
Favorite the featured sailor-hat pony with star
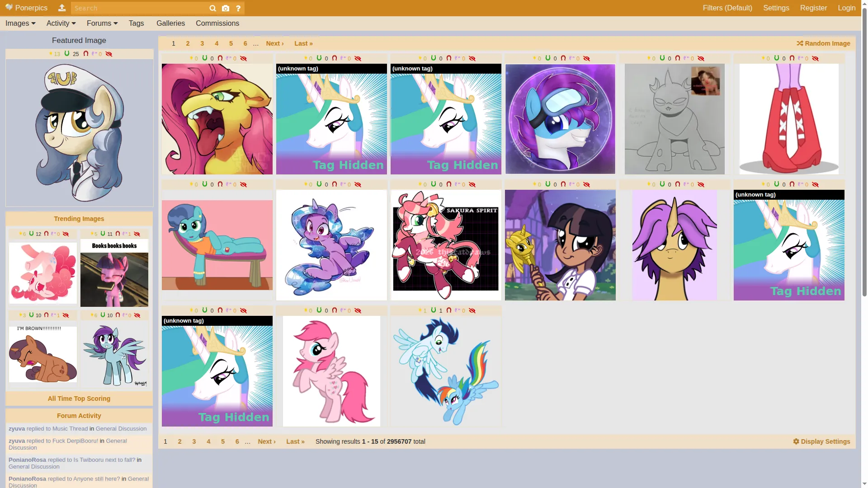pos(51,54)
